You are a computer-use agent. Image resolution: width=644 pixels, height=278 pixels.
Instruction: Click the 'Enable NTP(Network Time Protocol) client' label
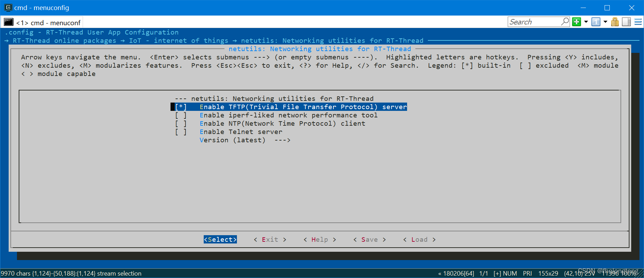click(282, 124)
